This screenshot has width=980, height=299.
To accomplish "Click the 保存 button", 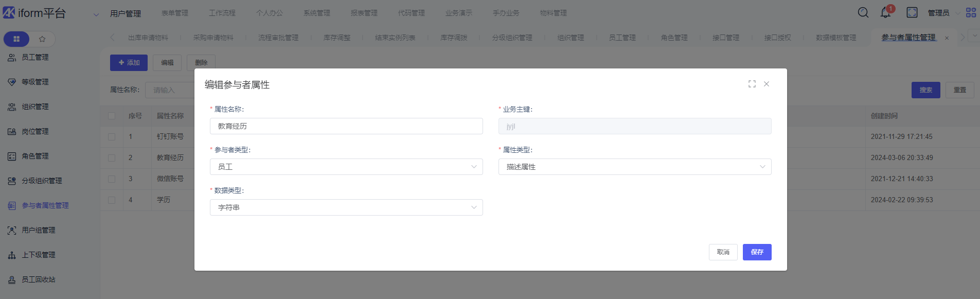I will (x=757, y=252).
